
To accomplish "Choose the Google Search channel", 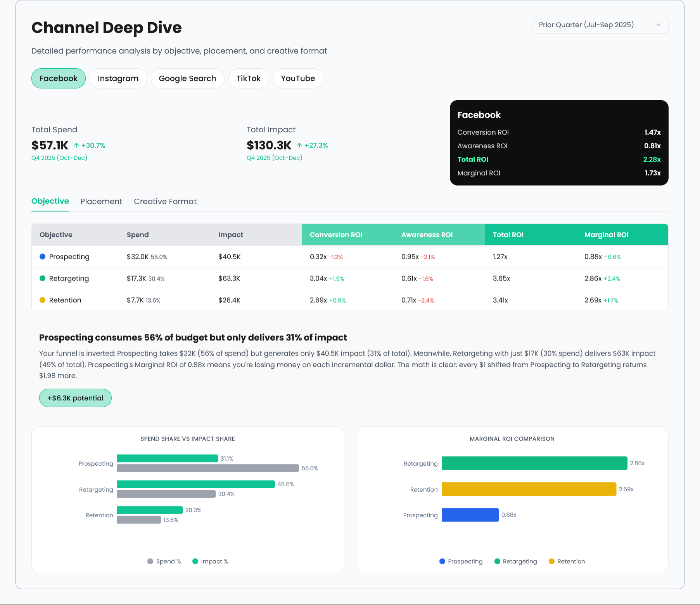I will tap(187, 78).
